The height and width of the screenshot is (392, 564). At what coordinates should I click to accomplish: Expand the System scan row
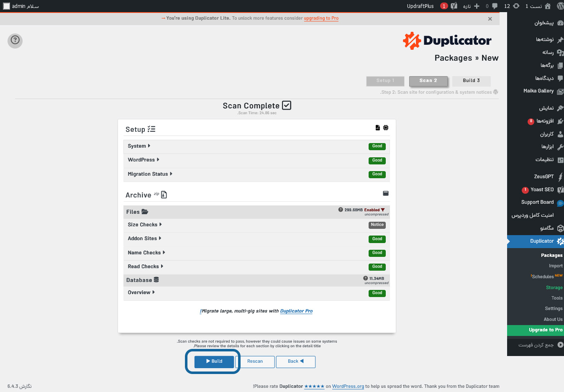tap(256, 146)
